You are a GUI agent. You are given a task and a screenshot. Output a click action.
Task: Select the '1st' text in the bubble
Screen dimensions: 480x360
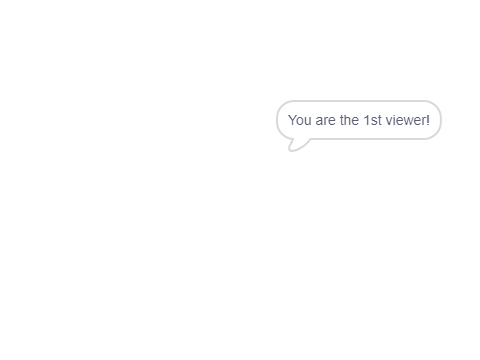point(372,120)
